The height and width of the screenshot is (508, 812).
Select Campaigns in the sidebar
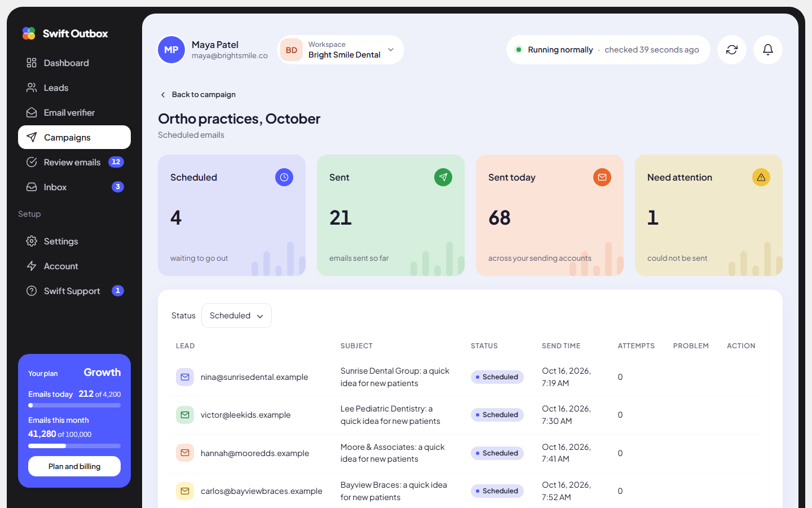coord(74,137)
